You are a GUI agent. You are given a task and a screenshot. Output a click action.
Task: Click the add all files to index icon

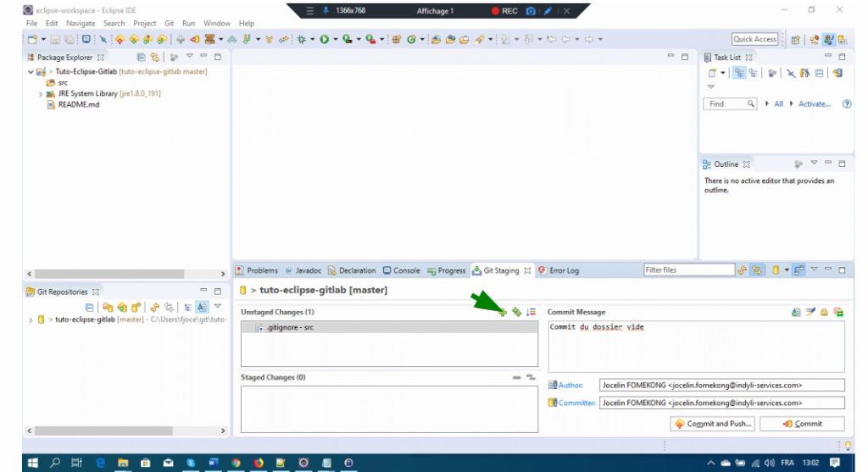(516, 312)
